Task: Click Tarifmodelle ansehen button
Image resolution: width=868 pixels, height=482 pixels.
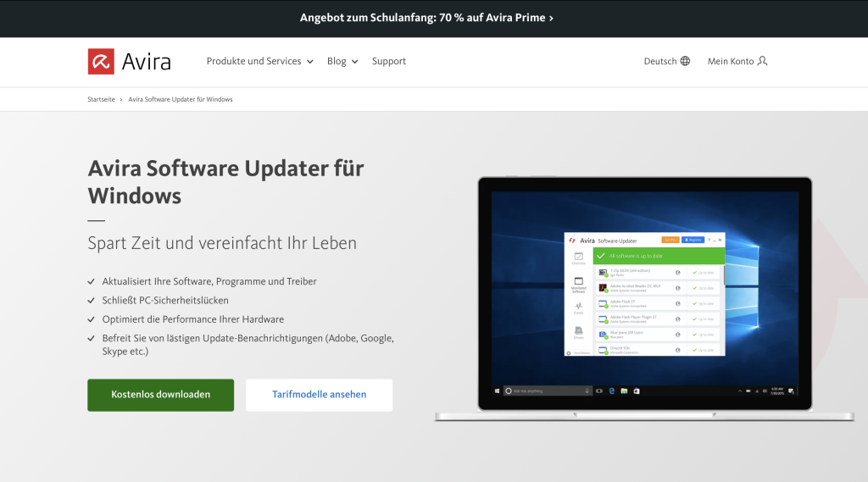Action: pyautogui.click(x=320, y=395)
